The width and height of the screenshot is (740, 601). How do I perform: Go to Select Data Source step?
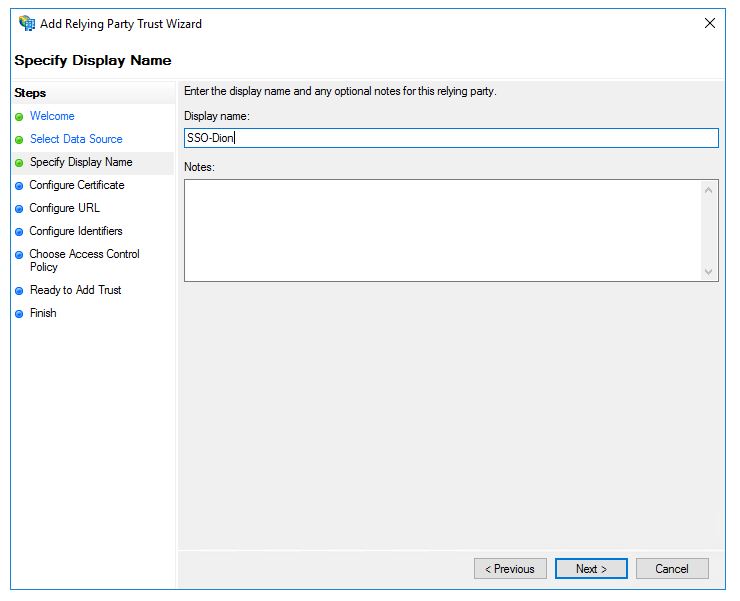(76, 139)
